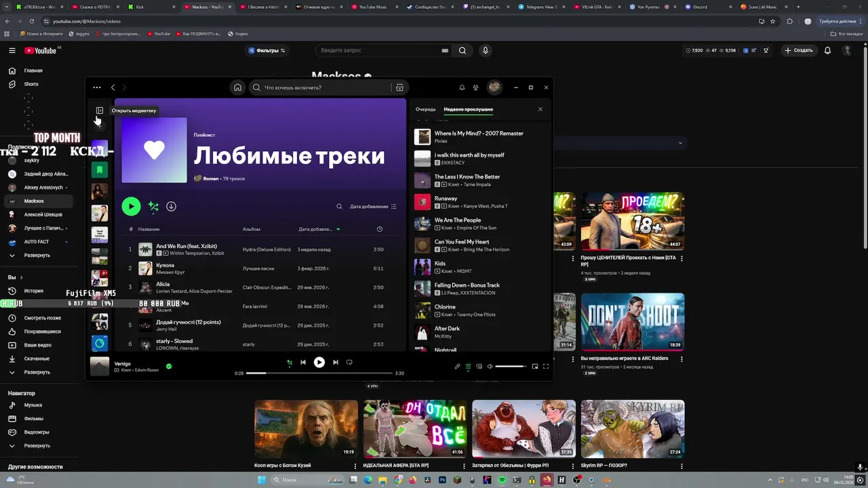The height and width of the screenshot is (488, 868).
Task: Click the Альбом column header
Action: pos(252,229)
